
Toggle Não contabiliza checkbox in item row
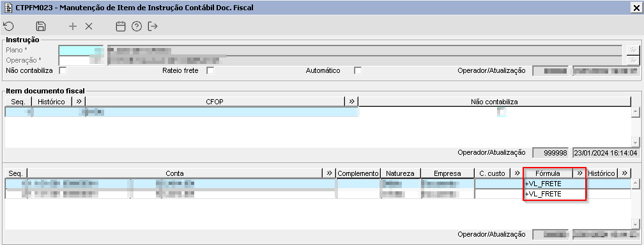click(501, 112)
